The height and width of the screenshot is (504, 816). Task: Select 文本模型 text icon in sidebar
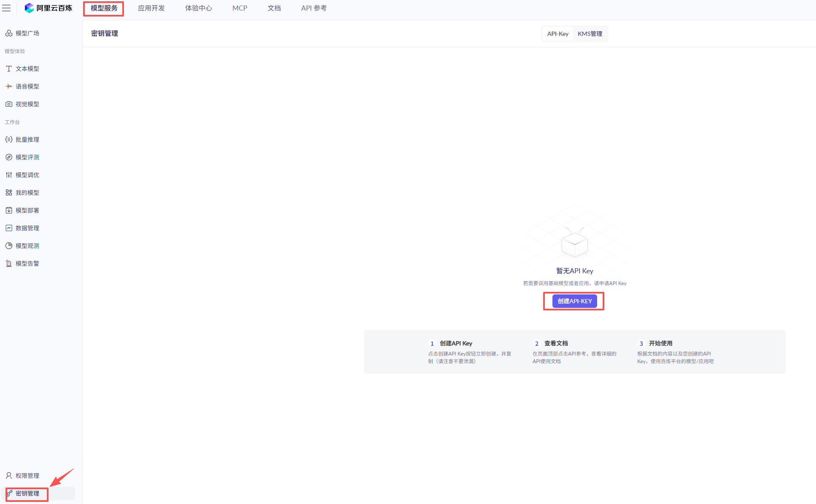(9, 69)
